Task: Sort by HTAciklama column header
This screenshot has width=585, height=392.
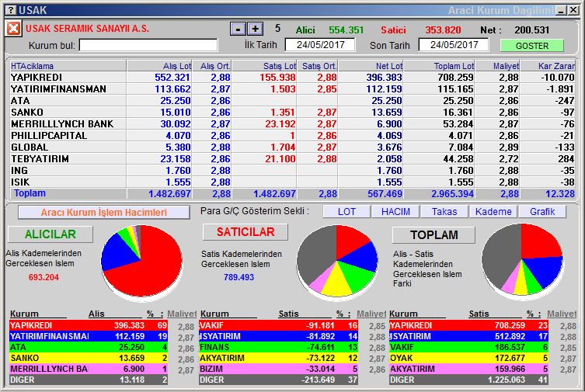Action: tap(68, 66)
